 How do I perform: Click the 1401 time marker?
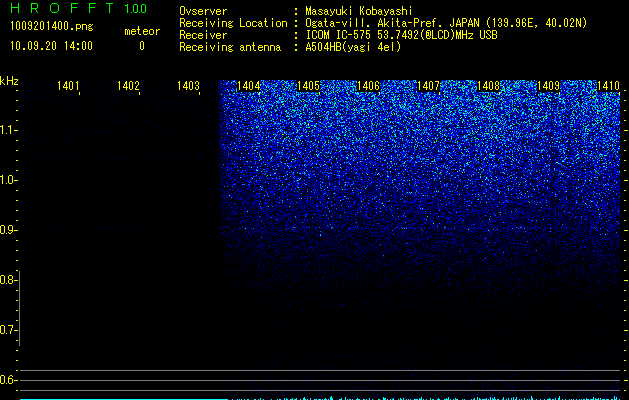pos(68,86)
